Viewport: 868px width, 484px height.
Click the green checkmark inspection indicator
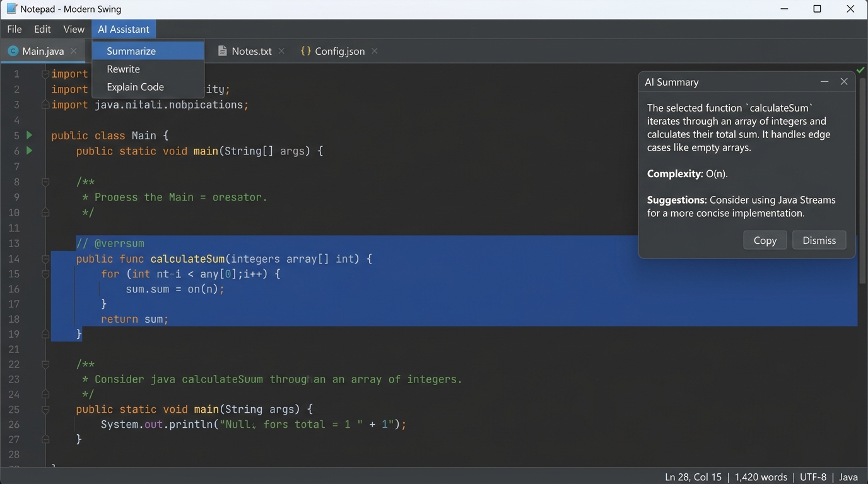pos(860,70)
